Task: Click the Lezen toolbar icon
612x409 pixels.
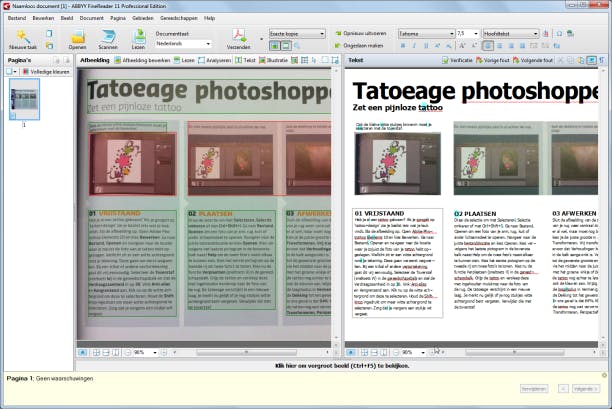Action: pyautogui.click(x=139, y=36)
